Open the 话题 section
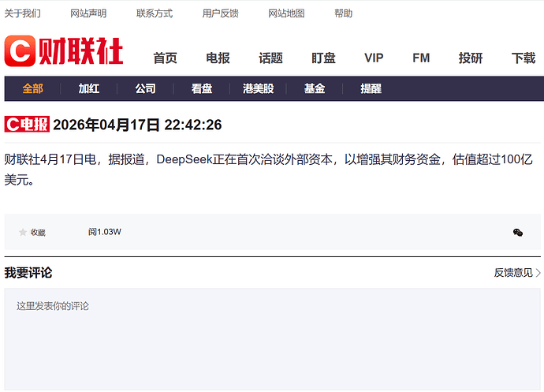544x392 pixels. pyautogui.click(x=270, y=58)
